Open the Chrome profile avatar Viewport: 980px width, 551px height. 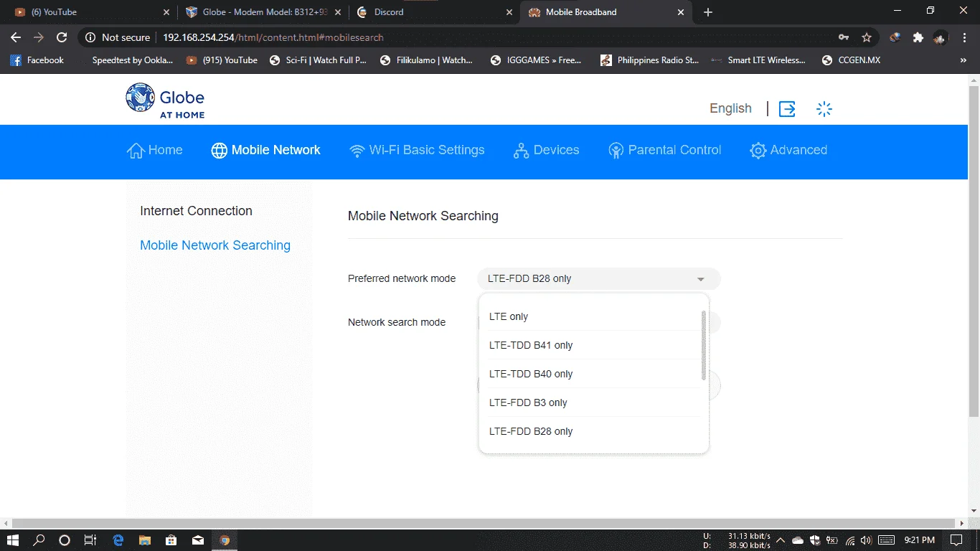[x=940, y=37]
